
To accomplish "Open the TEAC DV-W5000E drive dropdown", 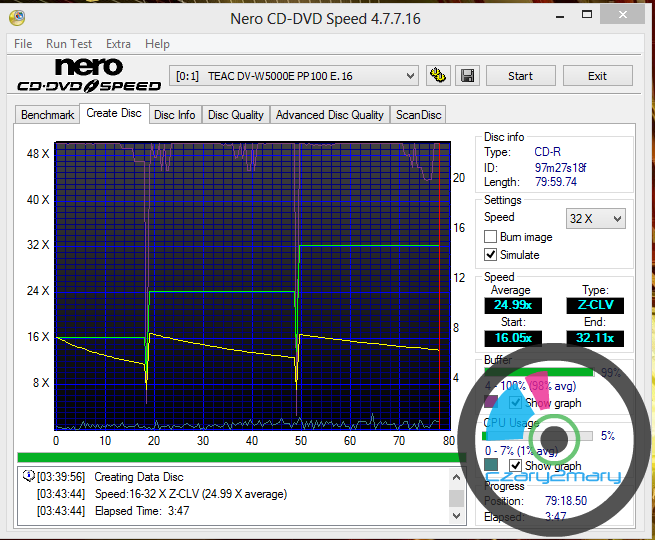I will coord(295,76).
